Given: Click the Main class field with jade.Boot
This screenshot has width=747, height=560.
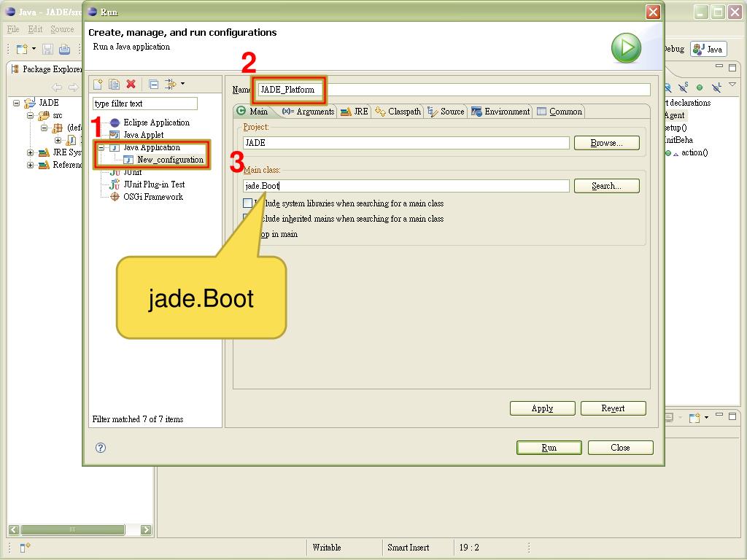Looking at the screenshot, I should click(x=406, y=186).
